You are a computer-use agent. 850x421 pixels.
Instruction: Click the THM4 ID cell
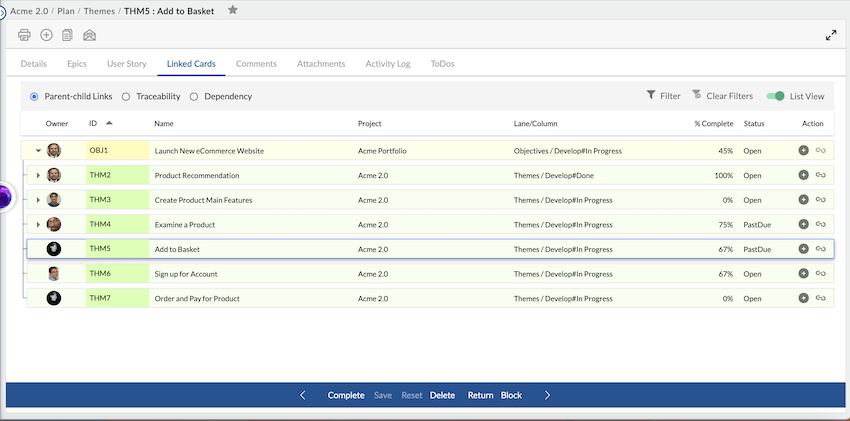click(117, 224)
